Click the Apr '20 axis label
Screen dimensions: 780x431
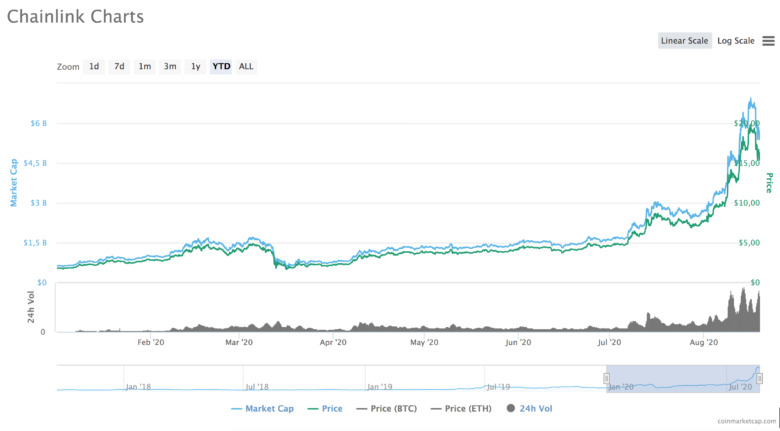coord(333,342)
